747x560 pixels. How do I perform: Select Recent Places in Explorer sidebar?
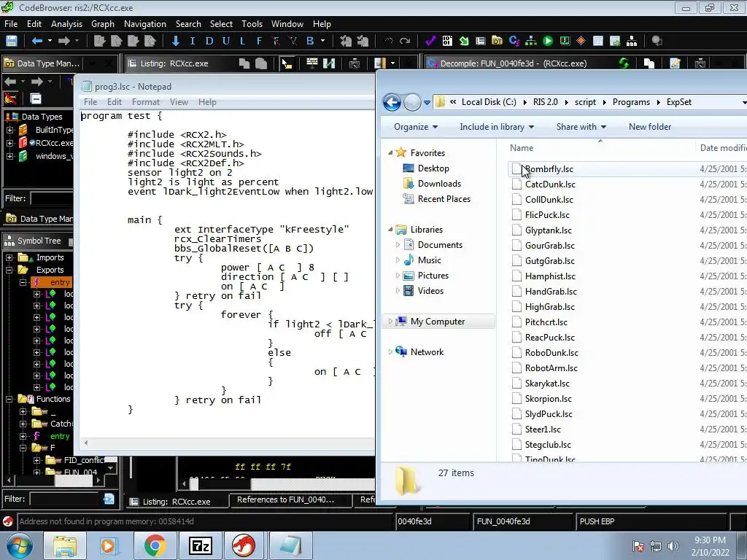point(444,199)
